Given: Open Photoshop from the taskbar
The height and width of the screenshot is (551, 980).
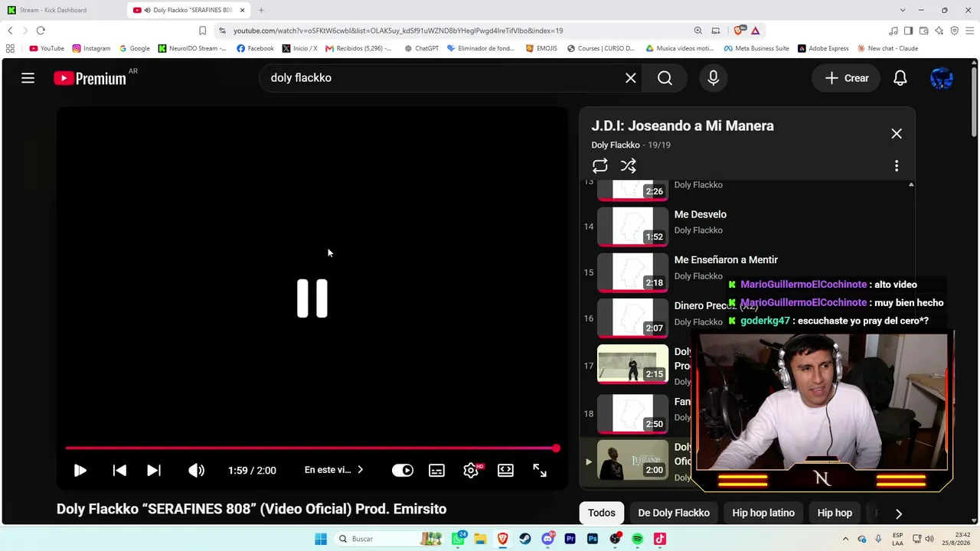Looking at the screenshot, I should 593,539.
